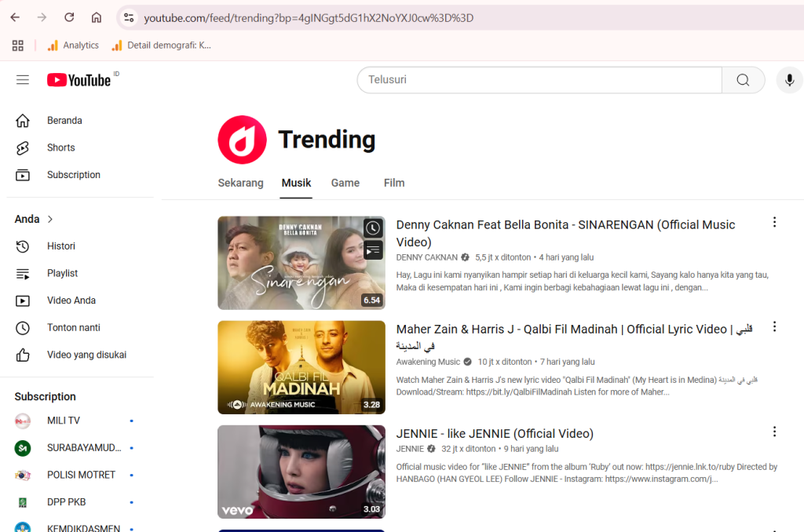This screenshot has height=532, width=804.
Task: Click '32 jt x ditonton' view count
Action: click(469, 449)
